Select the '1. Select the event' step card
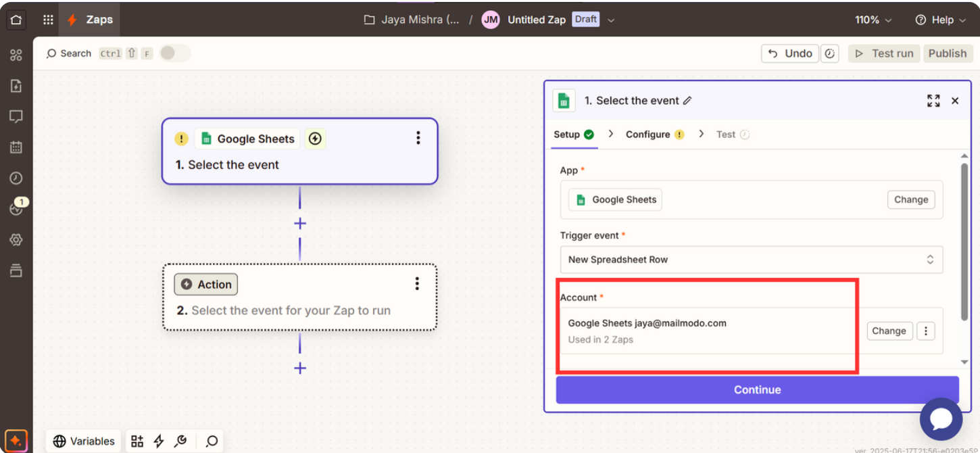 click(299, 151)
